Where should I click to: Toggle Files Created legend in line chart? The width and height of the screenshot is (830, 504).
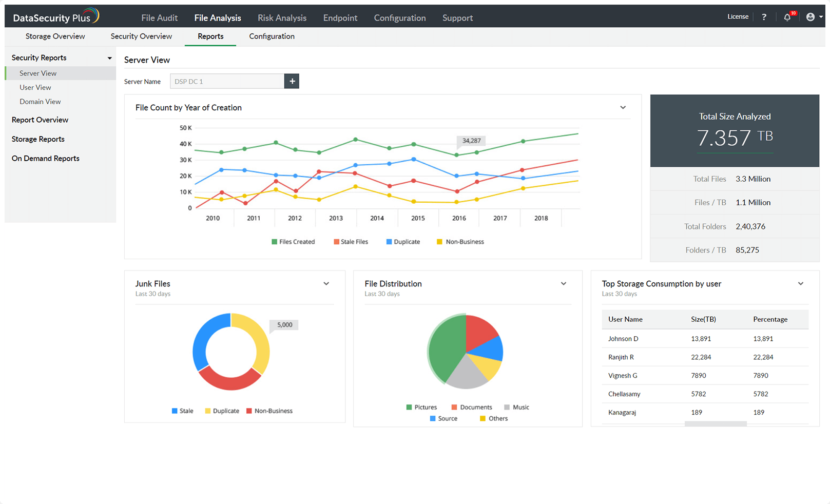click(x=293, y=242)
